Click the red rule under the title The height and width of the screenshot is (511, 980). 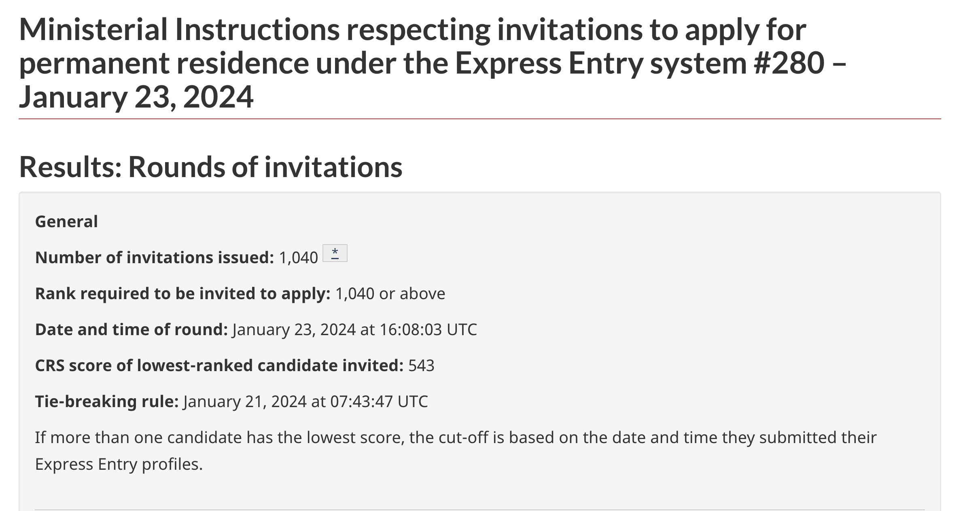click(480, 119)
